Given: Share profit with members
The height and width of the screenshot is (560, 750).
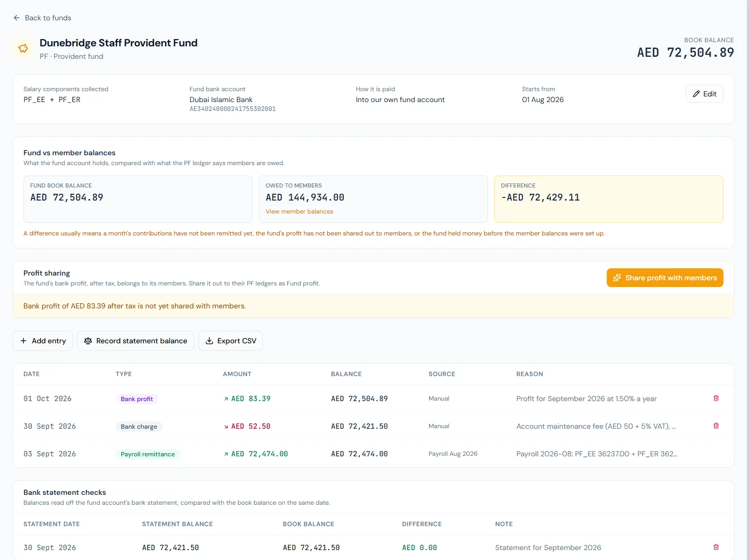Looking at the screenshot, I should point(665,278).
